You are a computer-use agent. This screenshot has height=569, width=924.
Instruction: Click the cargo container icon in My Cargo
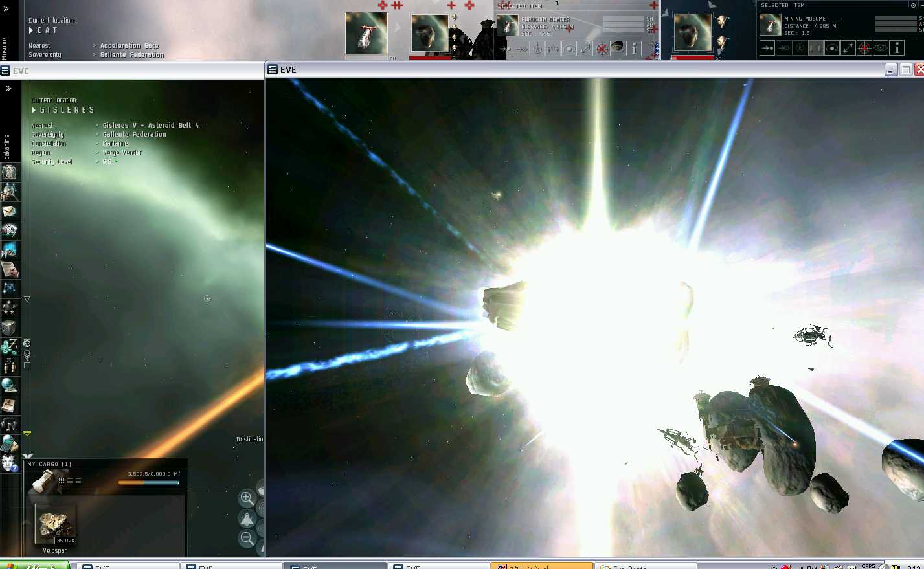click(42, 481)
